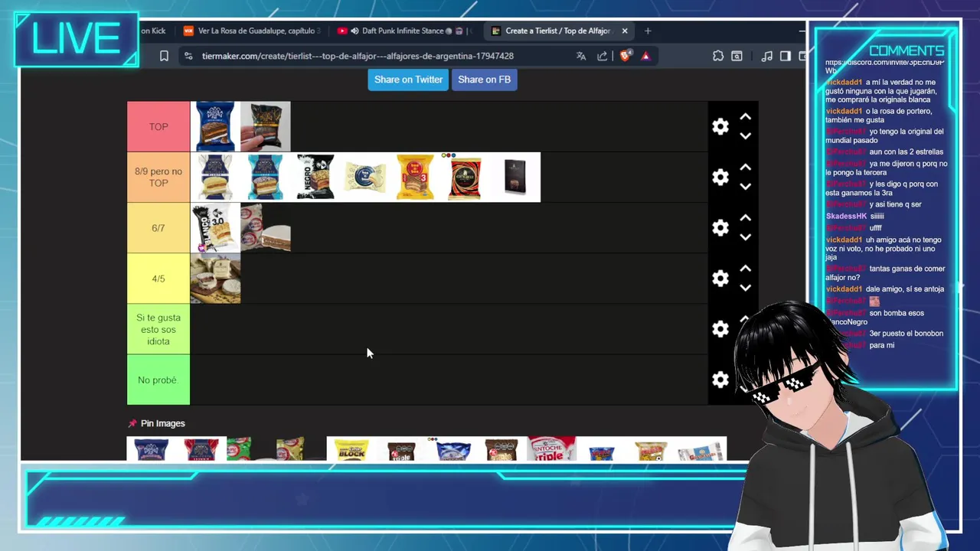Open settings gear for No probé tier
980x551 pixels.
click(720, 380)
